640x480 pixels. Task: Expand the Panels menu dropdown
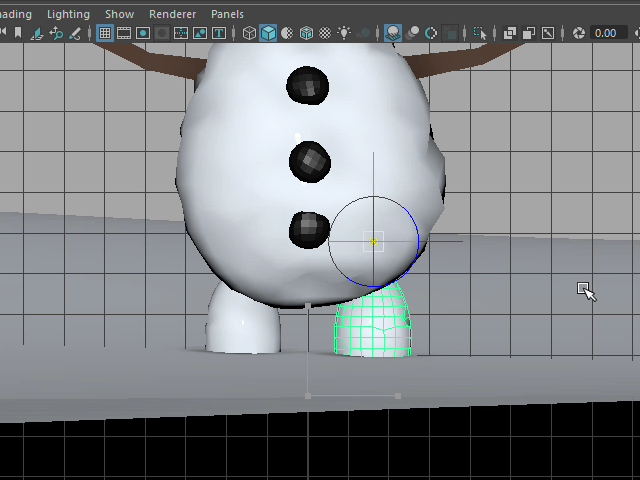(x=227, y=14)
